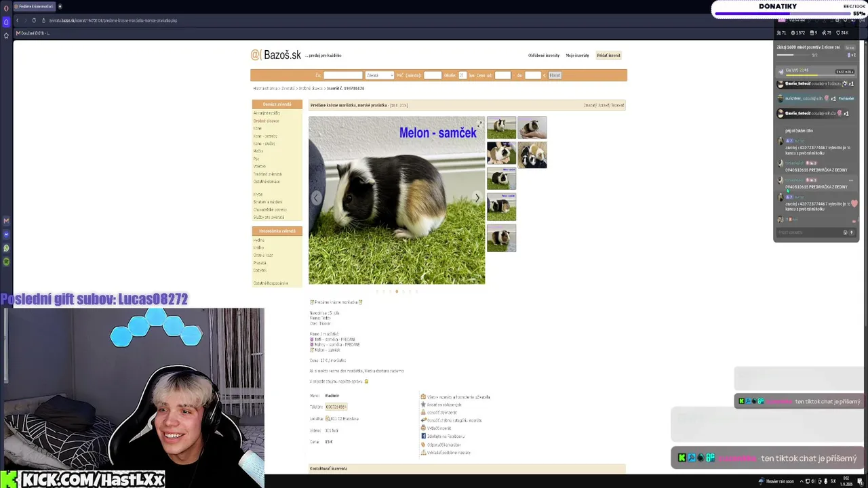
Task: Open a new browser tab
Action: (60, 7)
